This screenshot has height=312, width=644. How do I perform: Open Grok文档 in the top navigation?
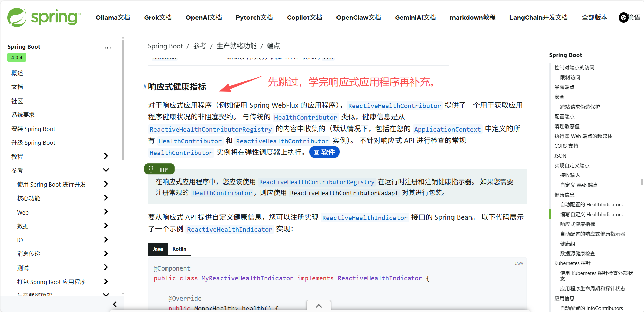158,17
